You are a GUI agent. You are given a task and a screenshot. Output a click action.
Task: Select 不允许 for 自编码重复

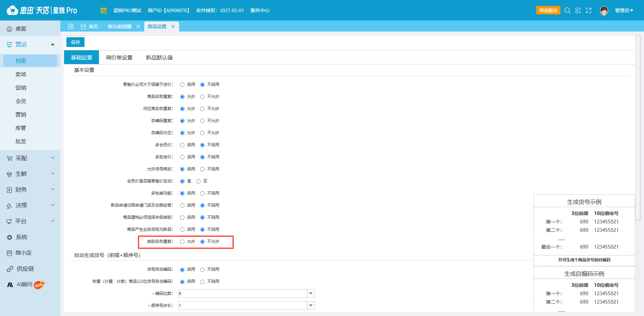pyautogui.click(x=202, y=121)
